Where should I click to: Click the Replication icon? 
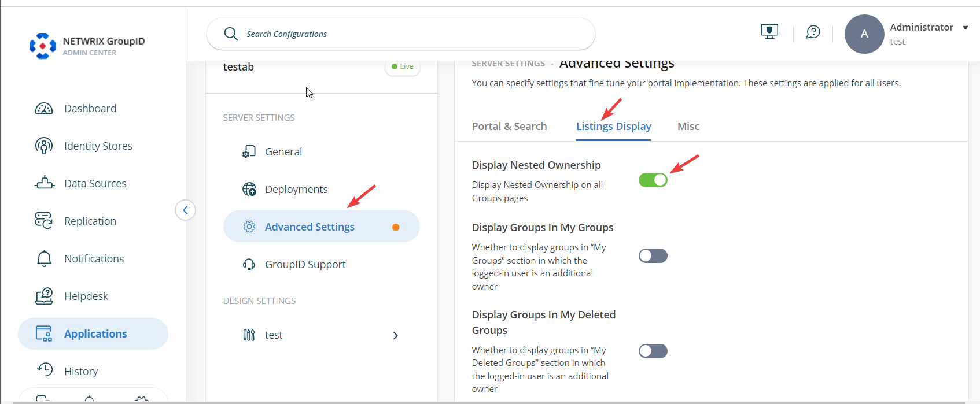click(x=44, y=221)
